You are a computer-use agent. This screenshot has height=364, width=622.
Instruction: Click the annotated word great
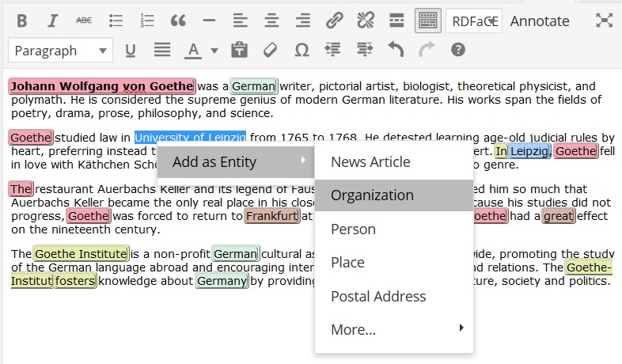tap(558, 216)
